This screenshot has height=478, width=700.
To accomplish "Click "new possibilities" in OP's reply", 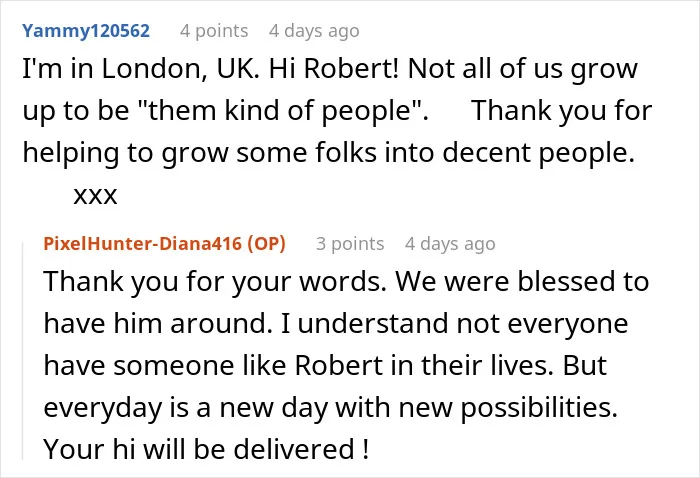I will click(508, 408).
